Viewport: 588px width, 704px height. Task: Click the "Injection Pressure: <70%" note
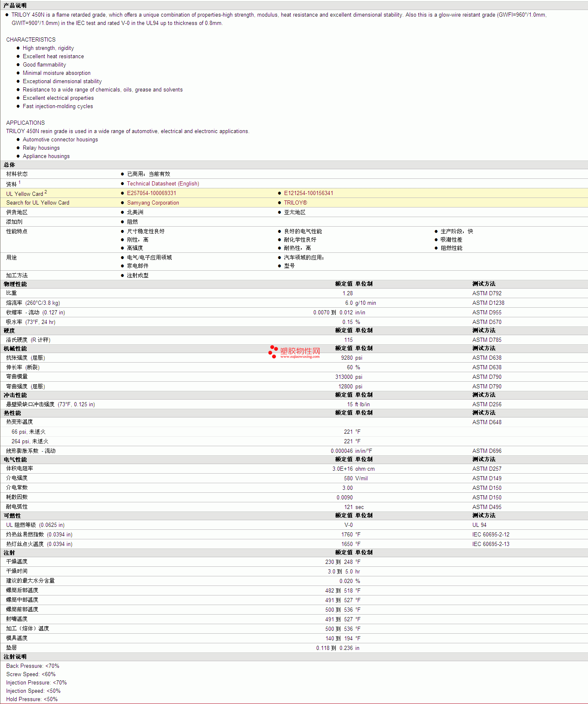[37, 683]
